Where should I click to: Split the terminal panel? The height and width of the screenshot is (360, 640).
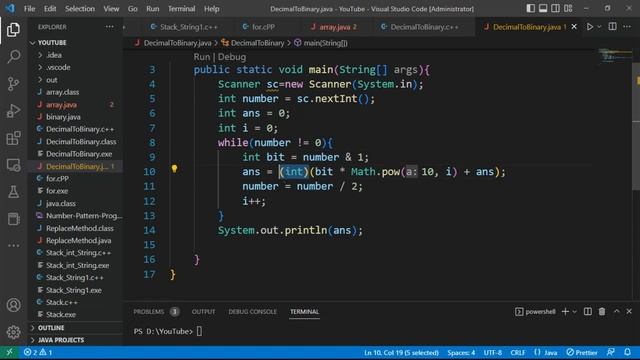(588, 311)
